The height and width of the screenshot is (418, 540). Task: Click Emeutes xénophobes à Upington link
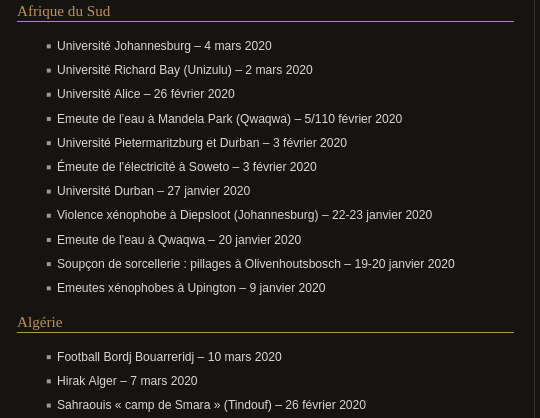[x=191, y=288]
